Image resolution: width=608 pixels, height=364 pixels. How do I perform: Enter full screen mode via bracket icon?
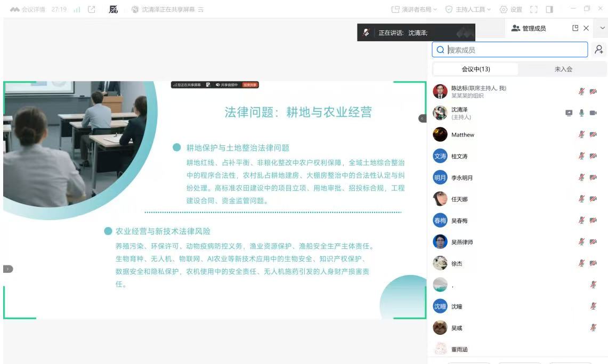pyautogui.click(x=534, y=10)
